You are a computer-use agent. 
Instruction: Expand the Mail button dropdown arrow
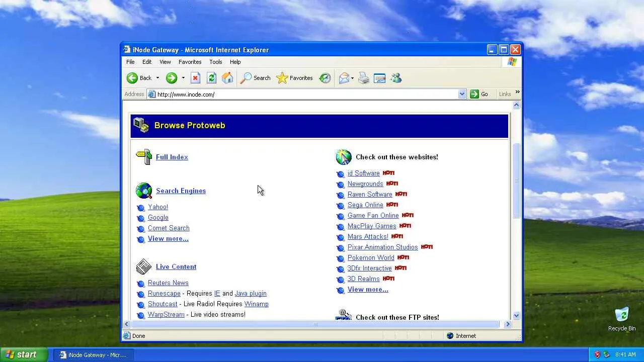(x=352, y=78)
